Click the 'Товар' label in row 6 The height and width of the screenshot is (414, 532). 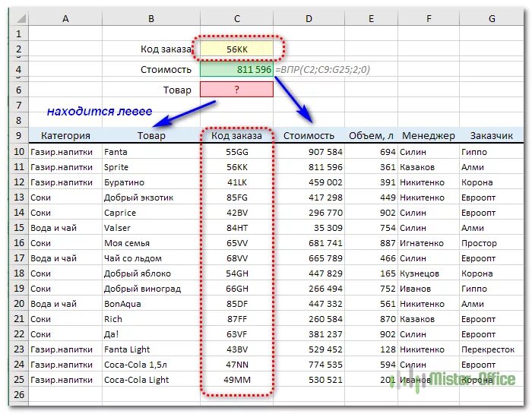pos(177,90)
